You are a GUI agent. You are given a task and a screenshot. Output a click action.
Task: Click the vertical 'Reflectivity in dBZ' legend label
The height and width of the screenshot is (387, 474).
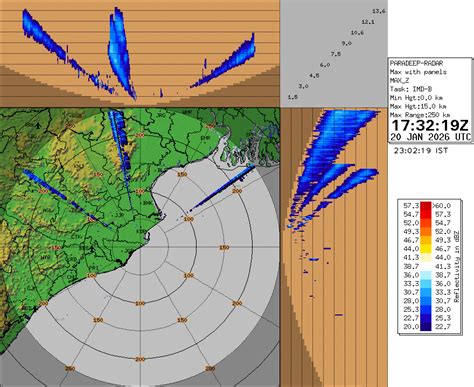[457, 266]
